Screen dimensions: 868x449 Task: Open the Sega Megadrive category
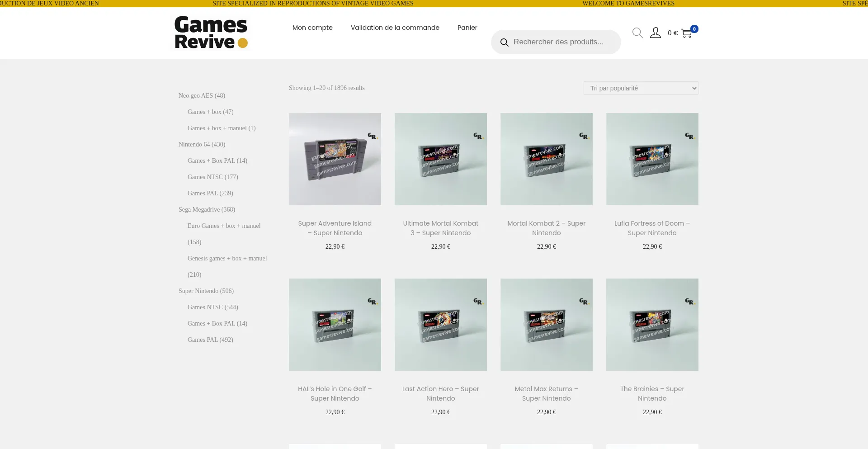(x=207, y=209)
